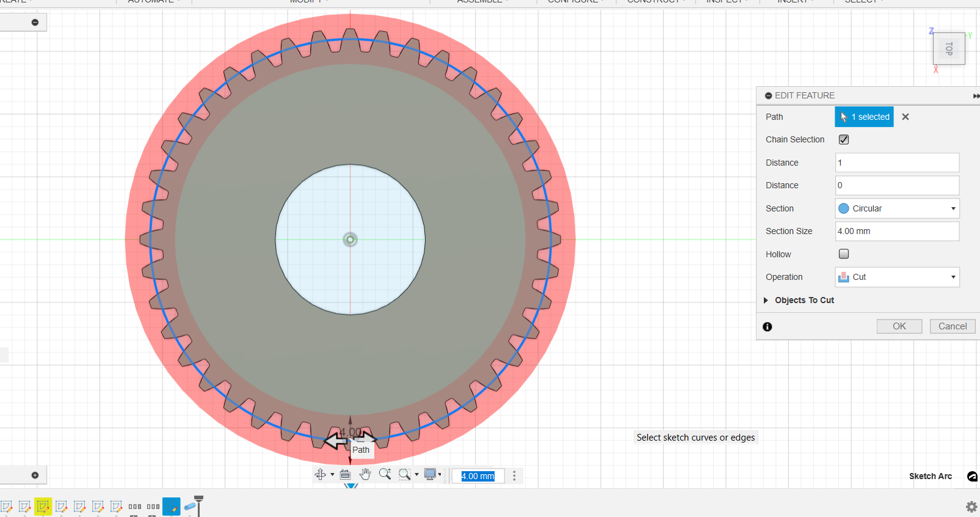This screenshot has width=980, height=517.
Task: Expand the Objects To Cut section
Action: [766, 300]
